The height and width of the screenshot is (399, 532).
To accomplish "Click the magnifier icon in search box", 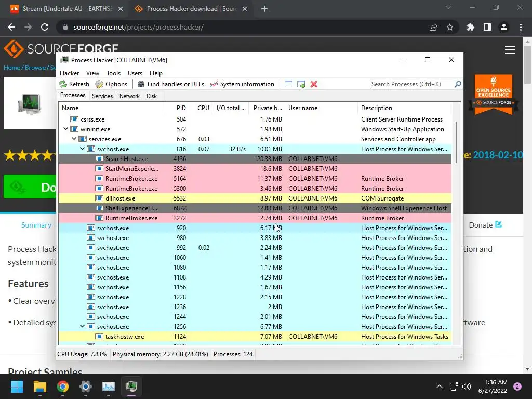I will [458, 84].
